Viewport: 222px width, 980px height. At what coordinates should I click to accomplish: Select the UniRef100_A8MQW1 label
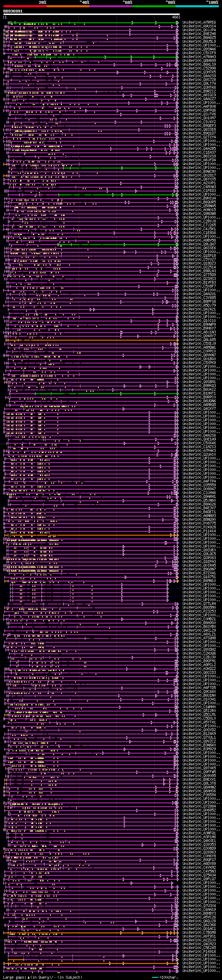199,347
